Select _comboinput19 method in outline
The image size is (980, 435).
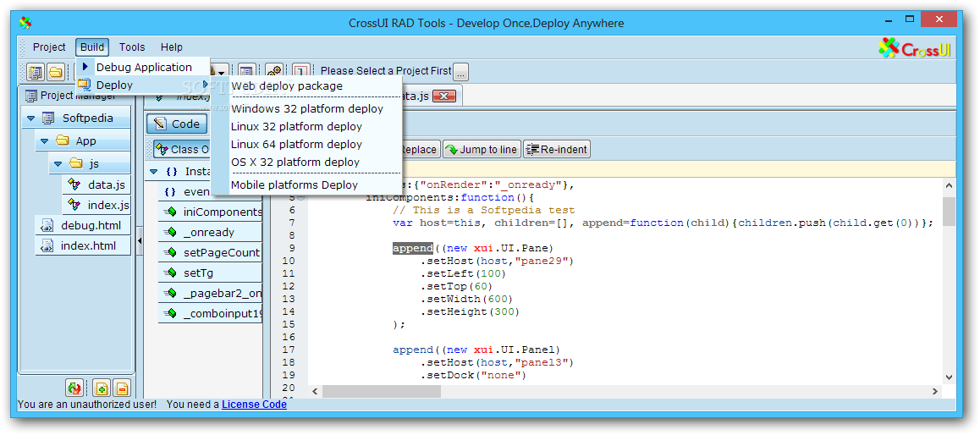211,314
